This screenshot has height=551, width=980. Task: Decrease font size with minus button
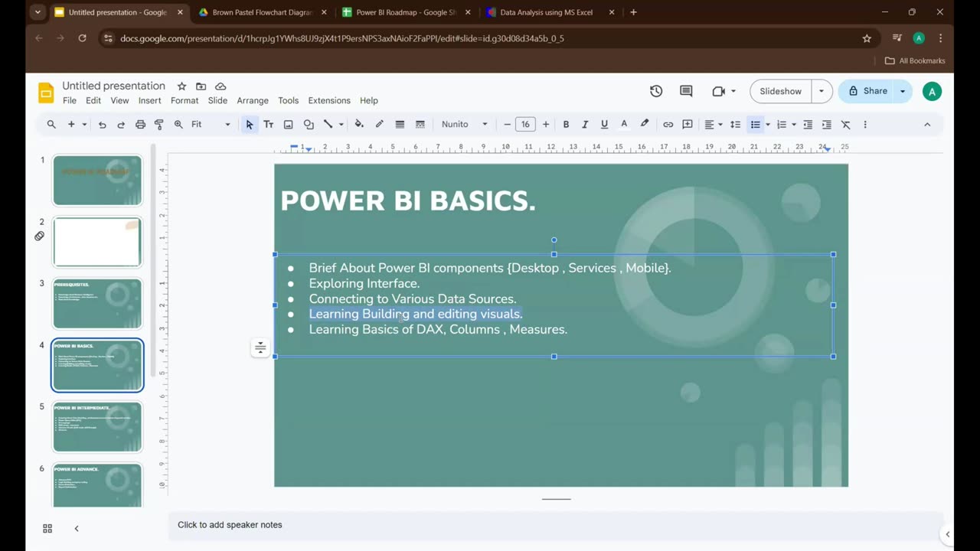[507, 124]
